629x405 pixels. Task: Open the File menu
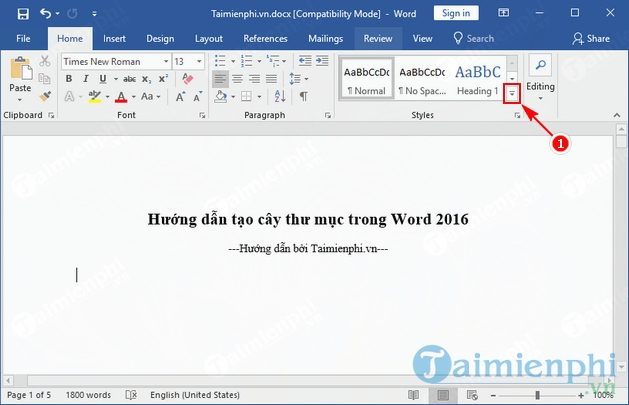click(x=23, y=38)
